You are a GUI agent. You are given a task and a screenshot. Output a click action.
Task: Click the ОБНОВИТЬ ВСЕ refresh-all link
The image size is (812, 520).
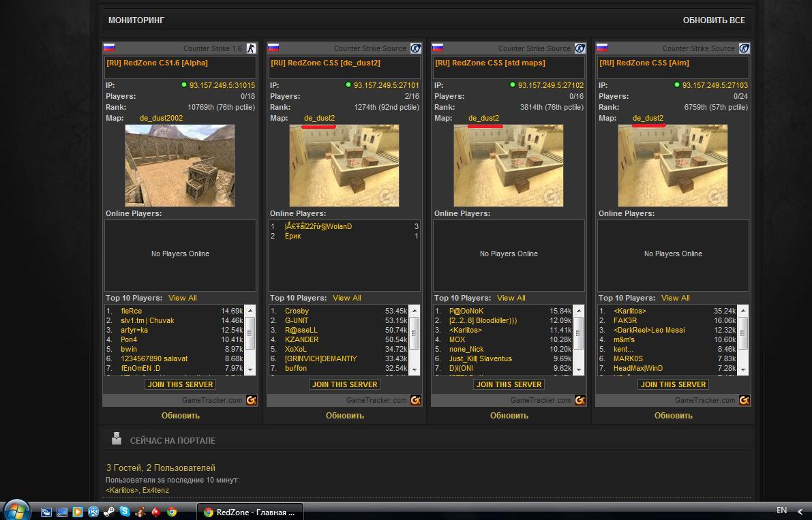coord(714,20)
